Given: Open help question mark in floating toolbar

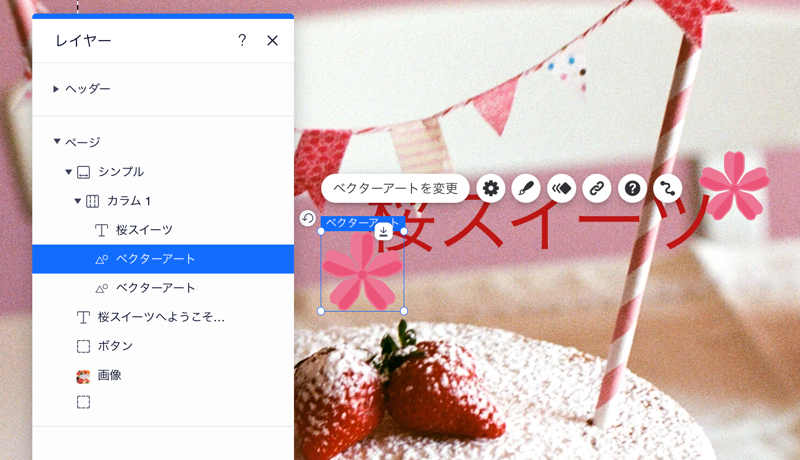Looking at the screenshot, I should 633,189.
